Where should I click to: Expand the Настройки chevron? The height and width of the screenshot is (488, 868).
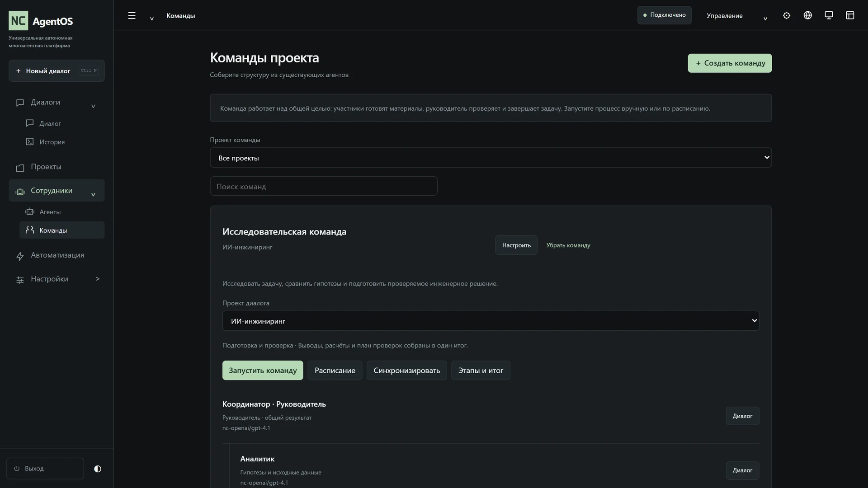[97, 279]
